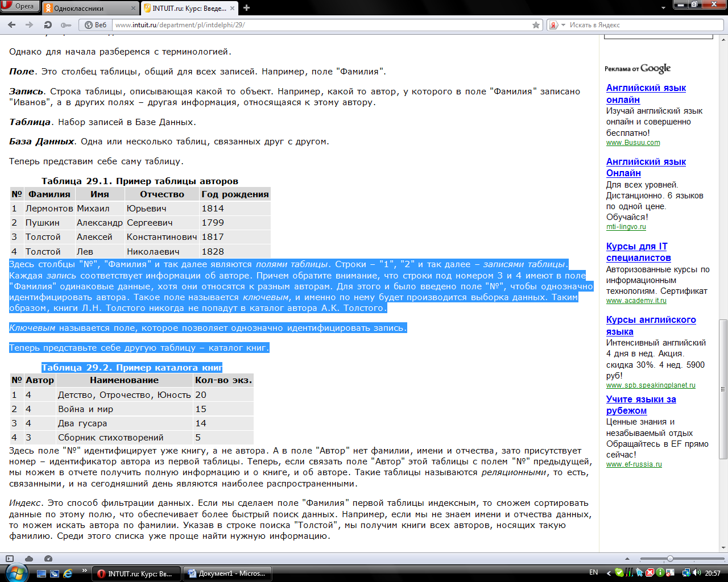This screenshot has width=728, height=582.
Task: Expand the quick launch chevron
Action: click(x=85, y=570)
